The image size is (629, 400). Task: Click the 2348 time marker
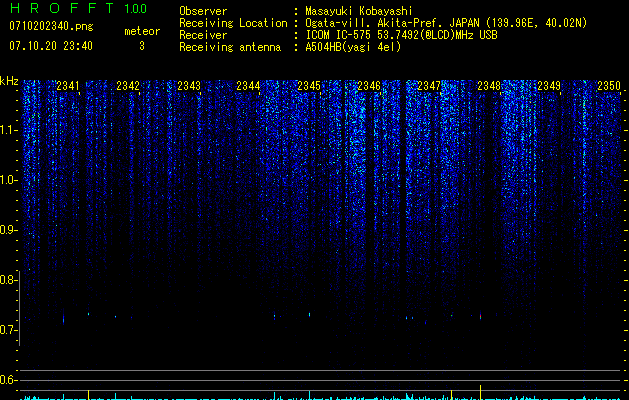click(489, 86)
